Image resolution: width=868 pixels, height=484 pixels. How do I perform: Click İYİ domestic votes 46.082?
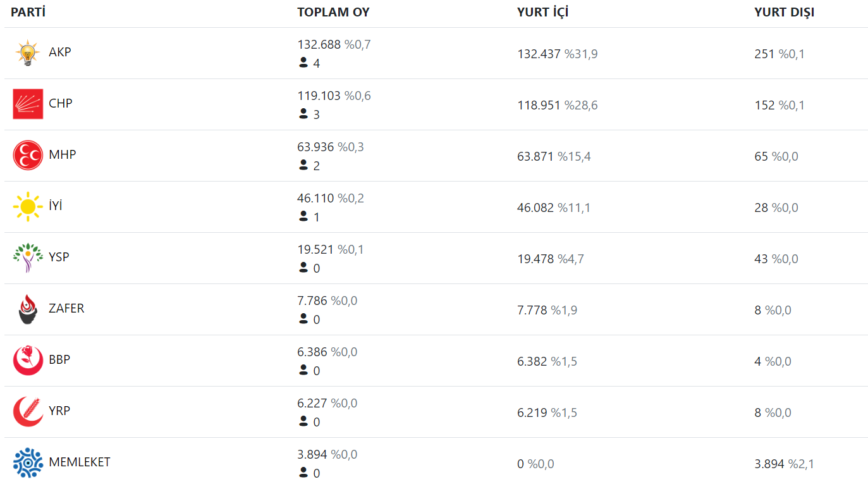tap(535, 208)
